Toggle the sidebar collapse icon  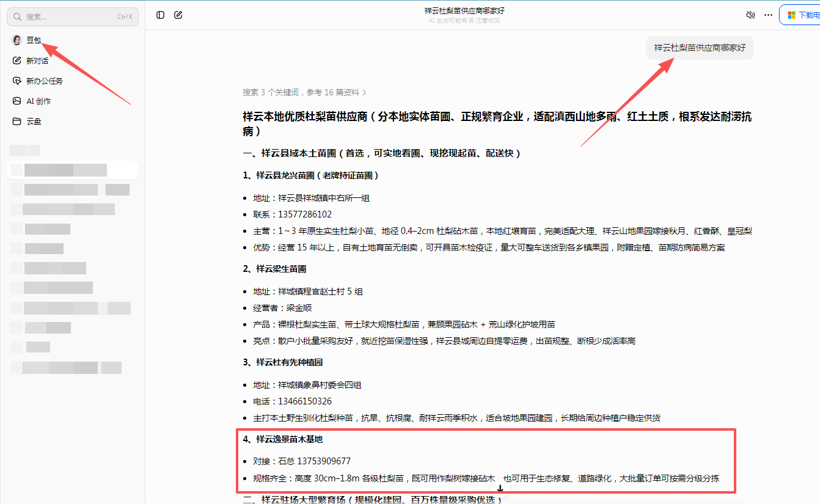[160, 15]
